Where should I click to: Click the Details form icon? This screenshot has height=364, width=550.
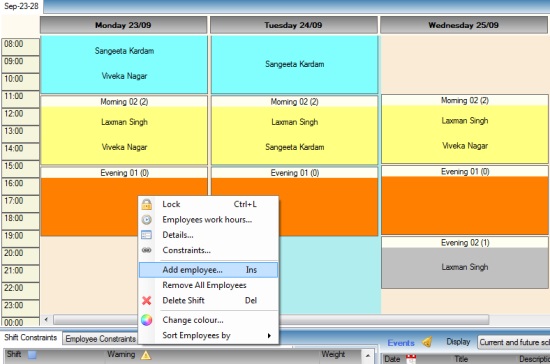pyautogui.click(x=146, y=235)
